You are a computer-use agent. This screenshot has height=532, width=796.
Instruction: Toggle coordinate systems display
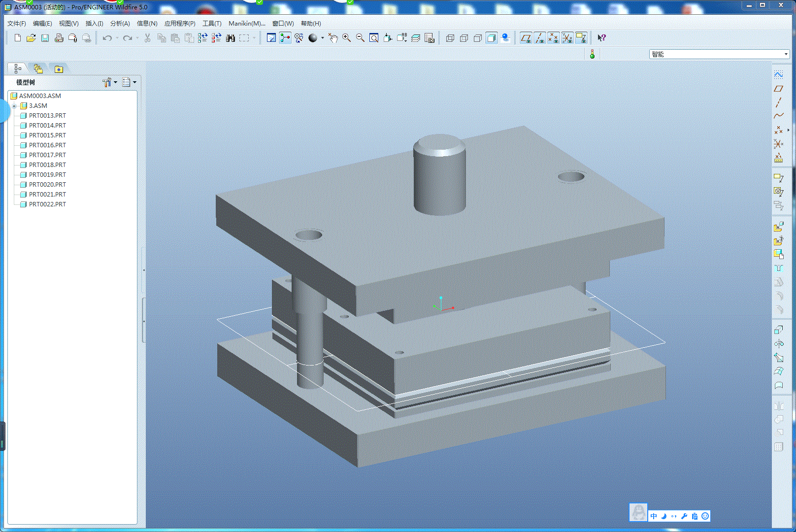[567, 38]
